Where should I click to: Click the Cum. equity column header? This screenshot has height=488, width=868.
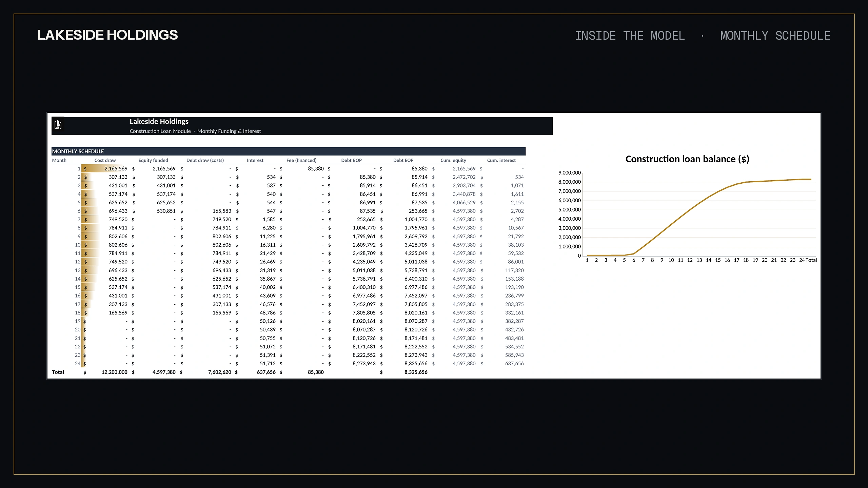click(453, 160)
